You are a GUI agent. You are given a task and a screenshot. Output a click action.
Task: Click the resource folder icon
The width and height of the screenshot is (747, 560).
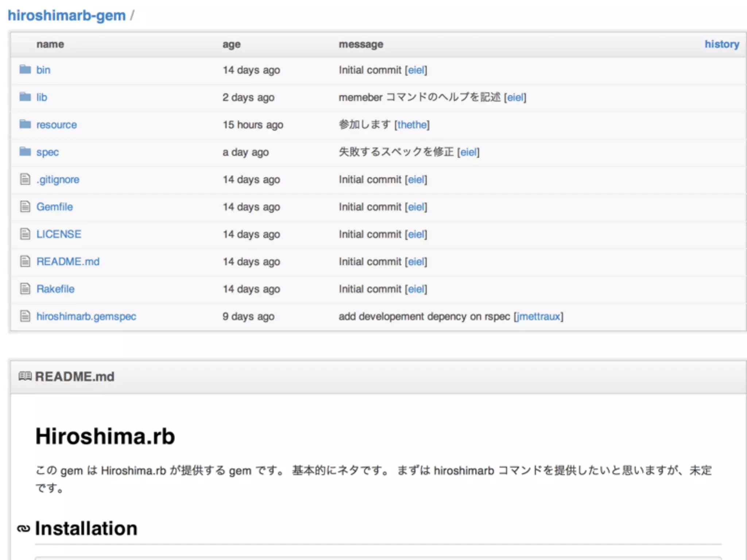[x=25, y=124]
